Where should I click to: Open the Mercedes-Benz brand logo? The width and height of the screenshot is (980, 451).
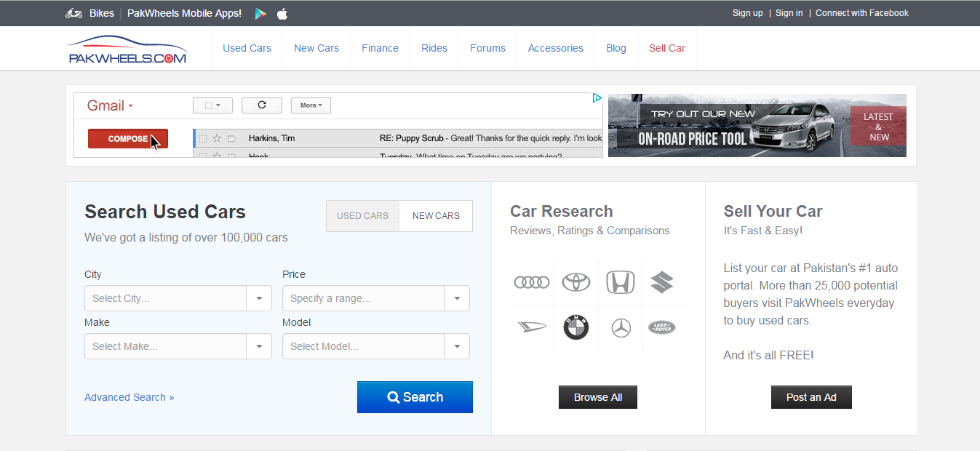(621, 328)
